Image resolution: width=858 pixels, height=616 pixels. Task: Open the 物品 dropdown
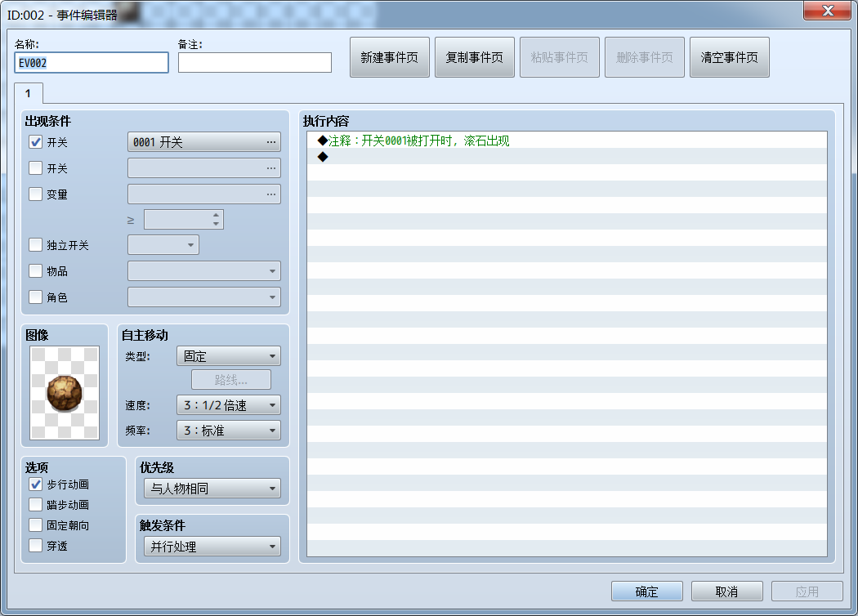click(204, 270)
